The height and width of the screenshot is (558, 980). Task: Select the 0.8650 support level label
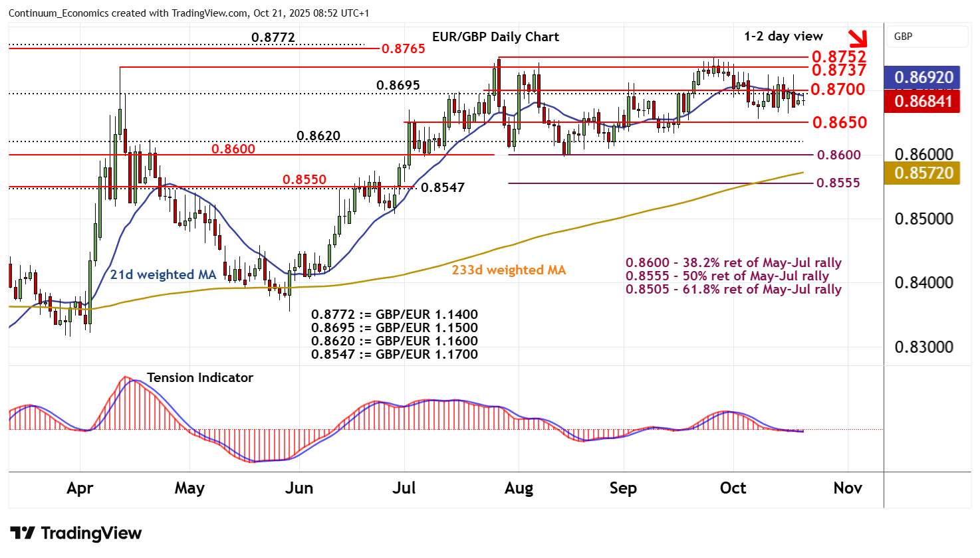coord(839,122)
